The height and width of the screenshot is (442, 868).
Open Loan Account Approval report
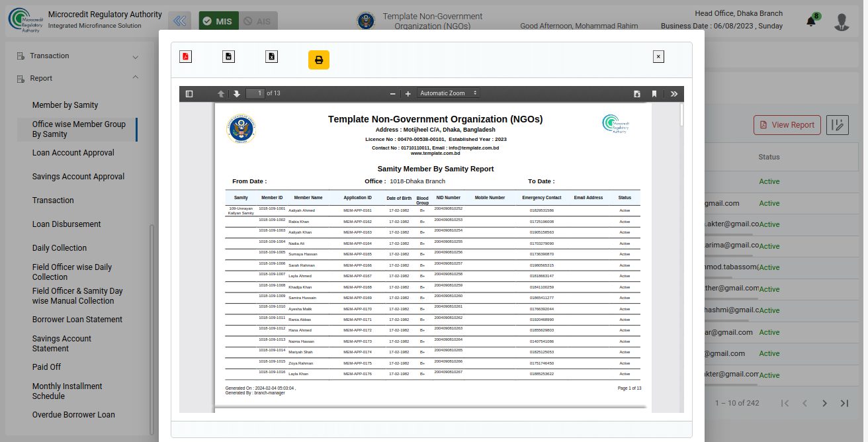pos(73,153)
